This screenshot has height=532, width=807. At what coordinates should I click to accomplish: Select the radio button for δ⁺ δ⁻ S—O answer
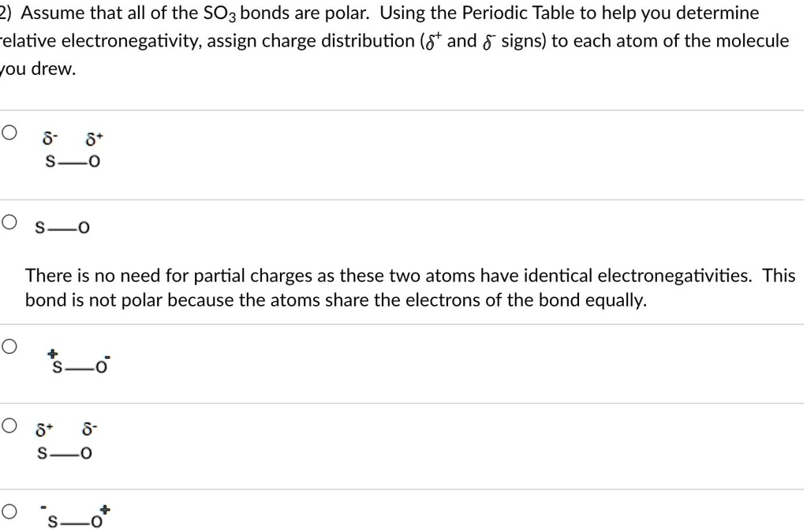pyautogui.click(x=9, y=426)
